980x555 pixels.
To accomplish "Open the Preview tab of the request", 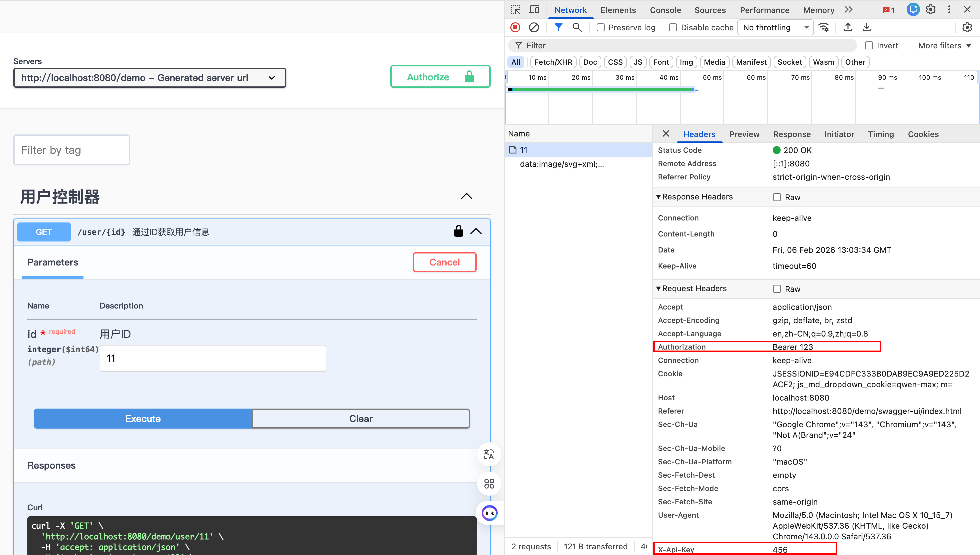I will pos(744,134).
